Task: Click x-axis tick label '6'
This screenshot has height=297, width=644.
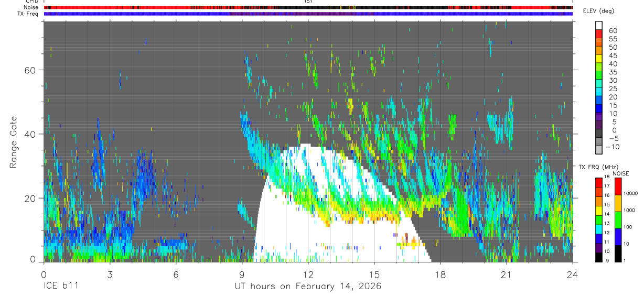Action: pyautogui.click(x=176, y=274)
